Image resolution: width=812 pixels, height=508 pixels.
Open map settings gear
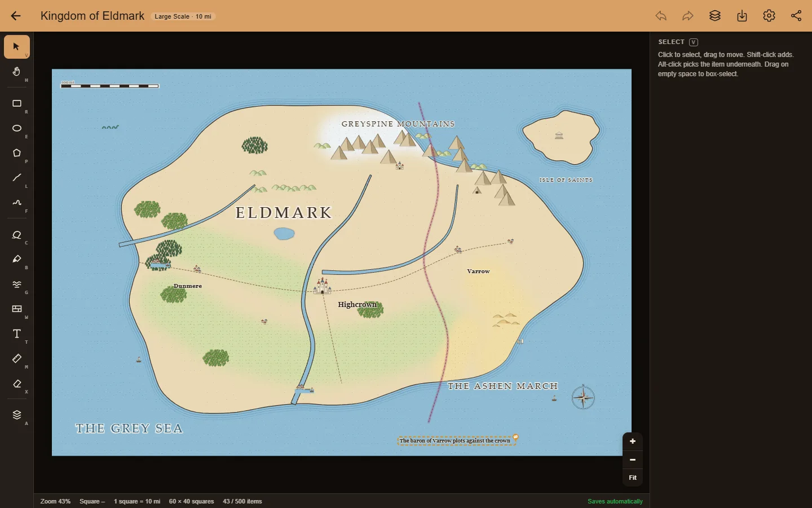click(769, 16)
